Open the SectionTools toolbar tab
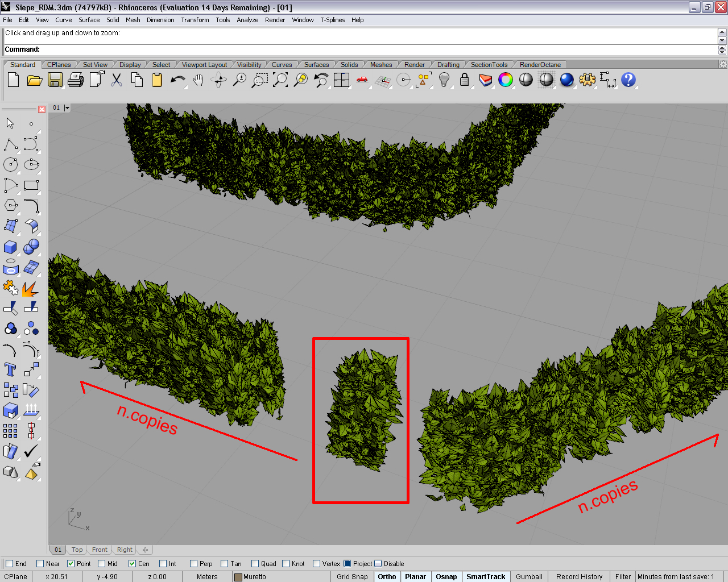728x582 pixels. click(489, 65)
